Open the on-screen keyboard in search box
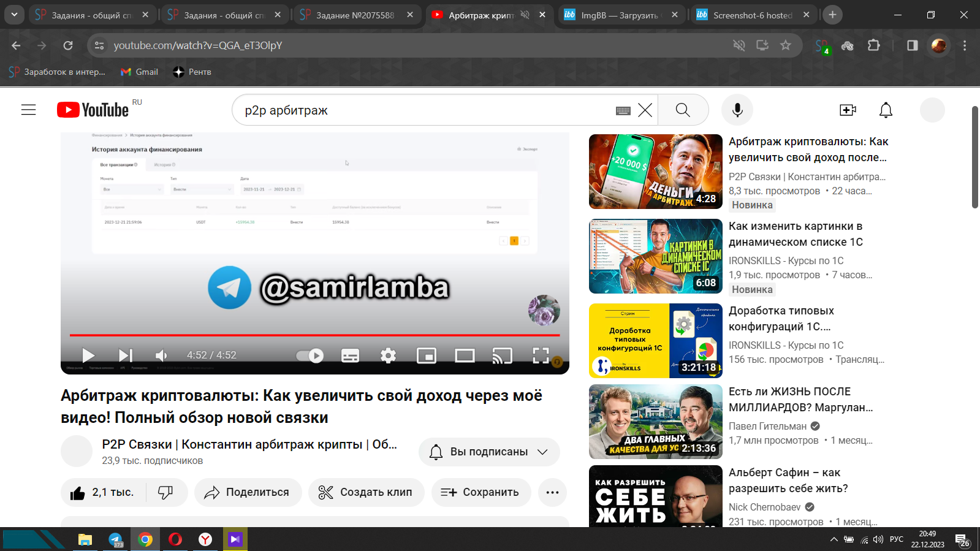 pyautogui.click(x=623, y=110)
